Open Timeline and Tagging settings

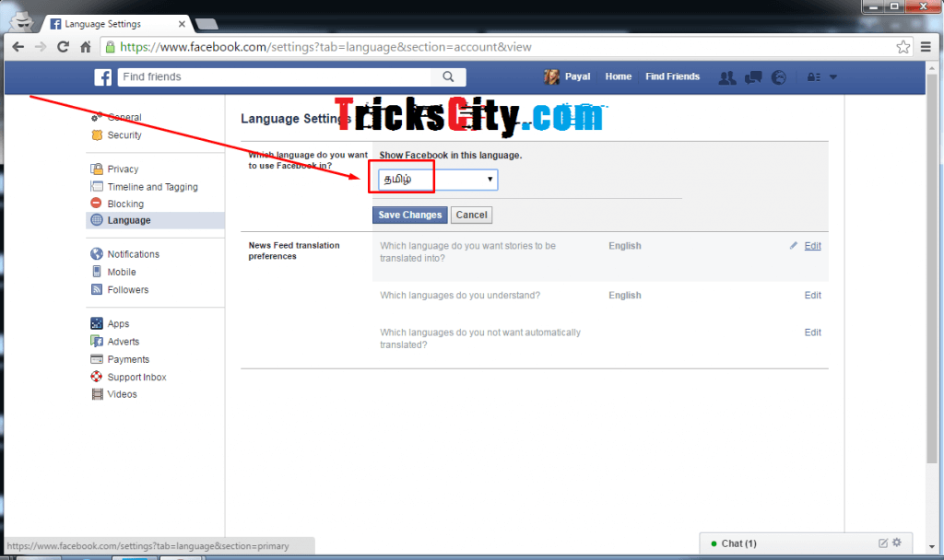[x=152, y=187]
